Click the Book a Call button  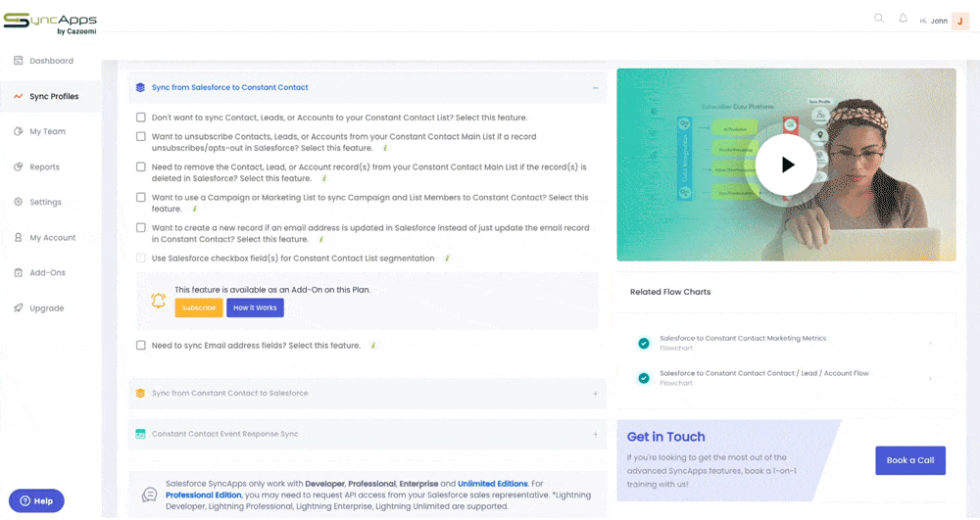(x=910, y=460)
